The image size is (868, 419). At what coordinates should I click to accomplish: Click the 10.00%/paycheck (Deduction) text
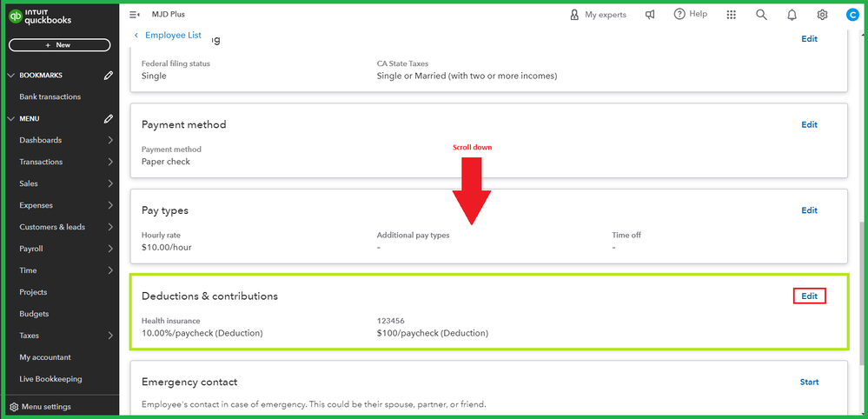pos(202,333)
